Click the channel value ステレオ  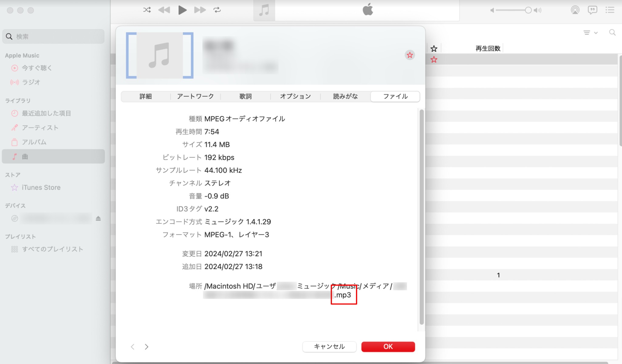tap(218, 183)
